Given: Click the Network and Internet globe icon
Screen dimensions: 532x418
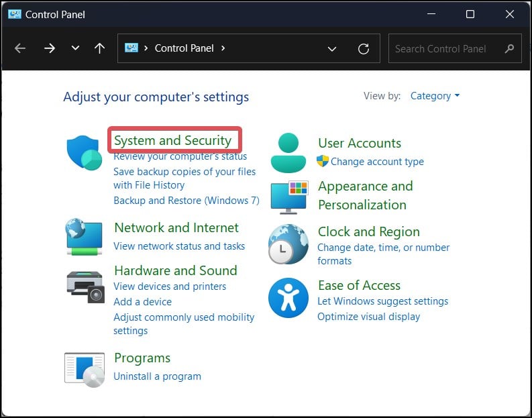Looking at the screenshot, I should [x=85, y=237].
